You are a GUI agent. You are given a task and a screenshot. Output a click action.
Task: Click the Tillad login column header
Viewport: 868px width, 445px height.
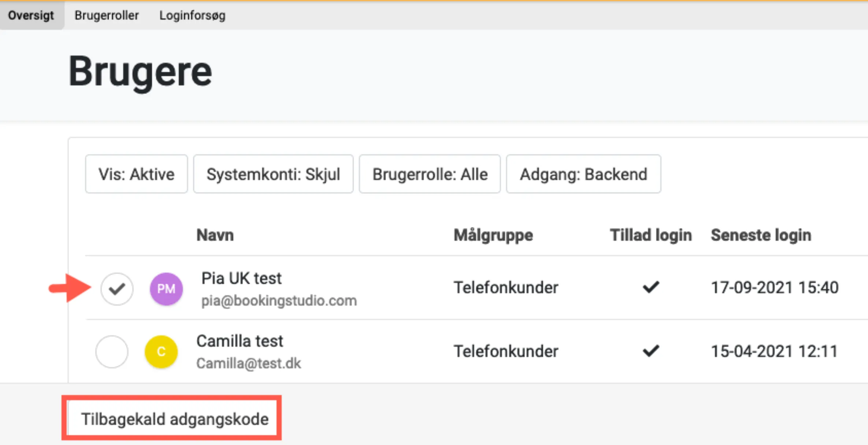650,235
